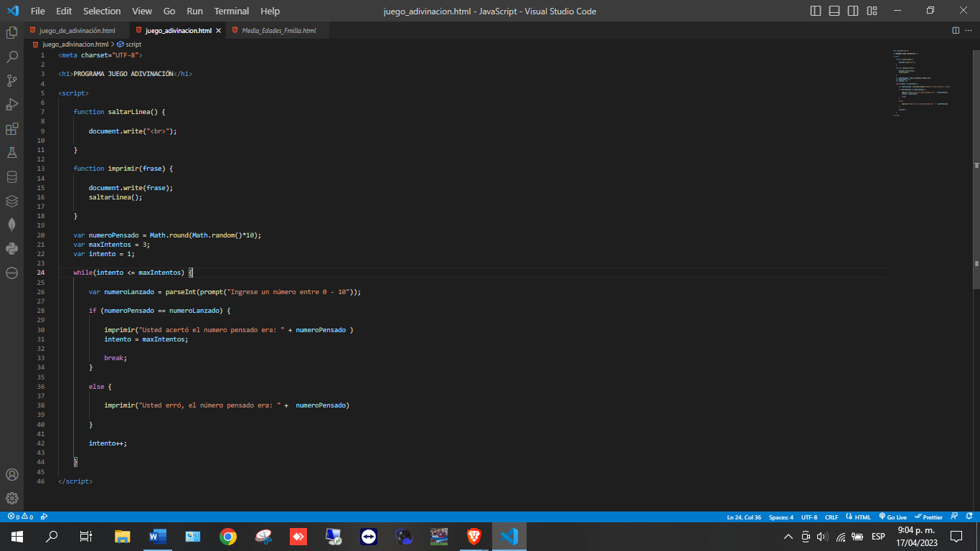Change encoding via UTF-8 status
Screen dimensions: 980x551
point(809,517)
